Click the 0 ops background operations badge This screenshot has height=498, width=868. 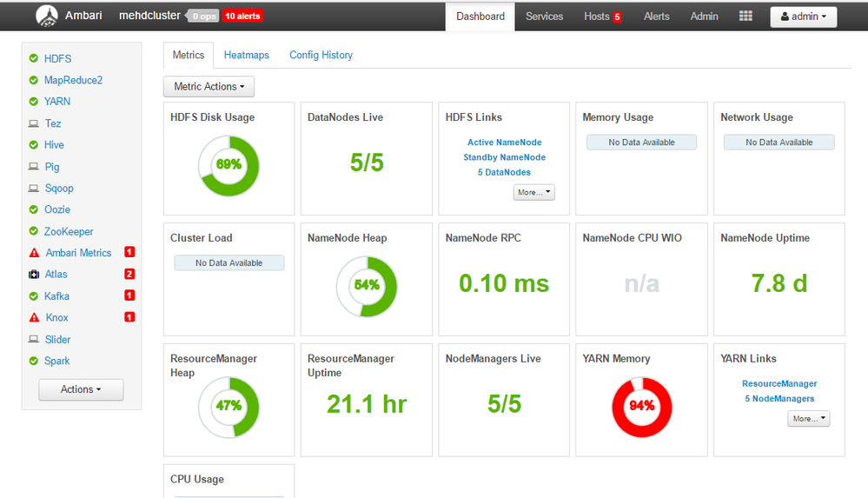tap(202, 16)
